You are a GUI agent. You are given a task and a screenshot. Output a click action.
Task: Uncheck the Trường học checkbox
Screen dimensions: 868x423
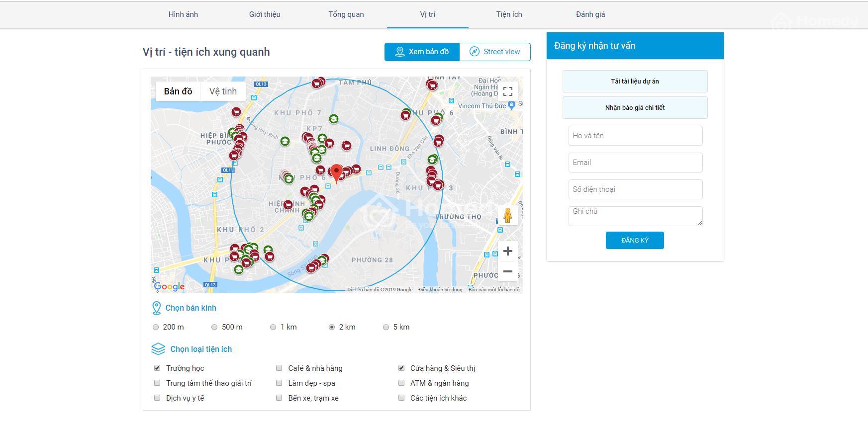click(x=157, y=368)
